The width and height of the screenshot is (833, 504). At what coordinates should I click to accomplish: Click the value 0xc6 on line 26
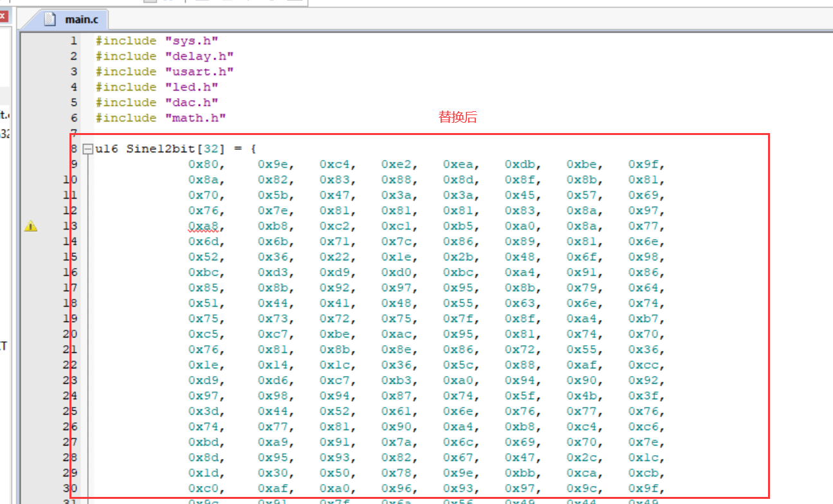644,427
